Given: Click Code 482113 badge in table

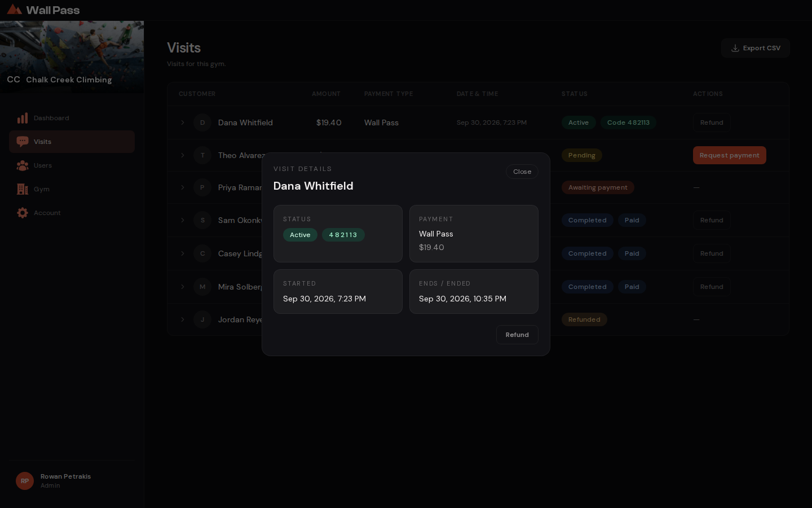Looking at the screenshot, I should 628,122.
